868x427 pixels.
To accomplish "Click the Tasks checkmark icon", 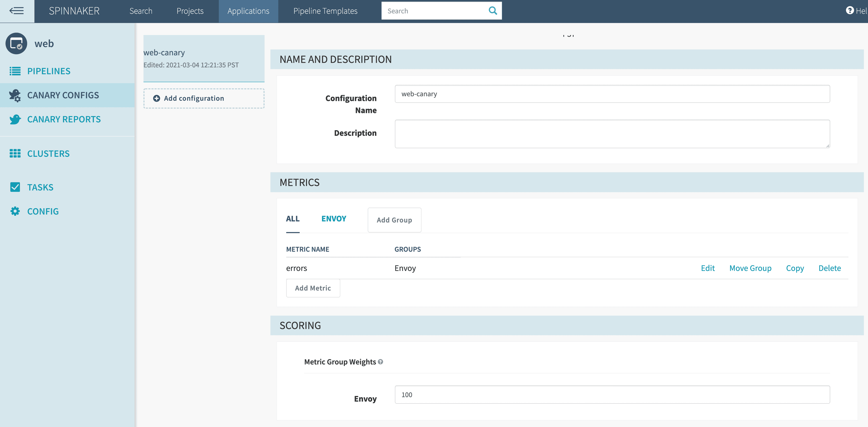I will 15,187.
